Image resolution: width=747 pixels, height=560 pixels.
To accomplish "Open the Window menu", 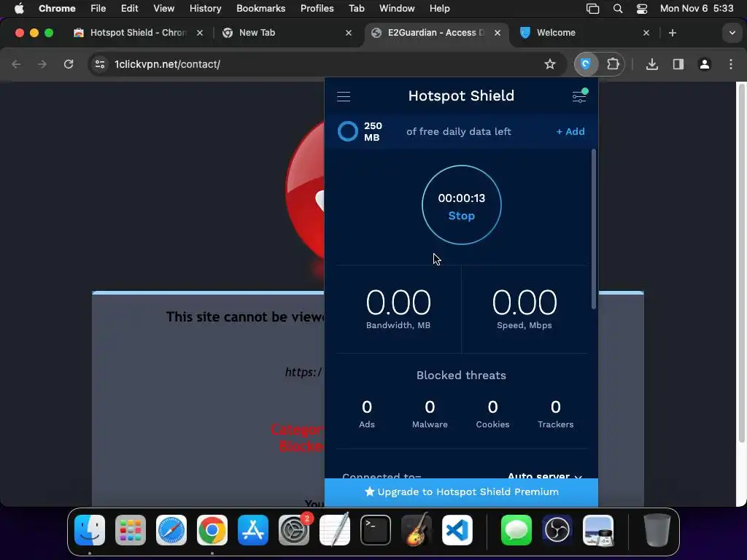I will pyautogui.click(x=397, y=9).
